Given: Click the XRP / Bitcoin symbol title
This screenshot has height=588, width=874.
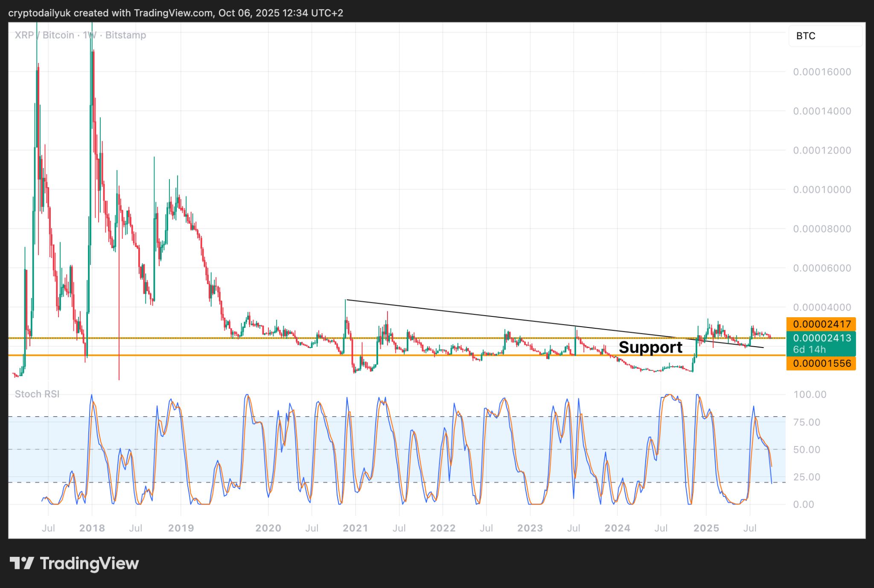Looking at the screenshot, I should [x=44, y=35].
